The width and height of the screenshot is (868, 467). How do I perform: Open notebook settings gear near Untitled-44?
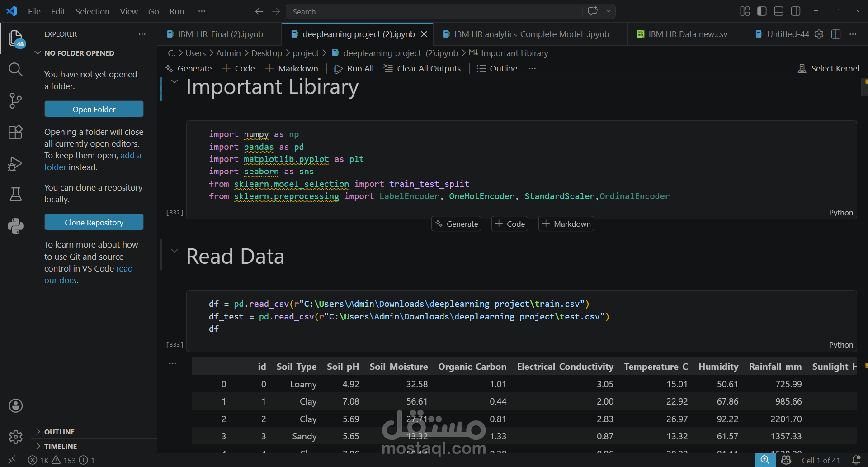pos(819,34)
